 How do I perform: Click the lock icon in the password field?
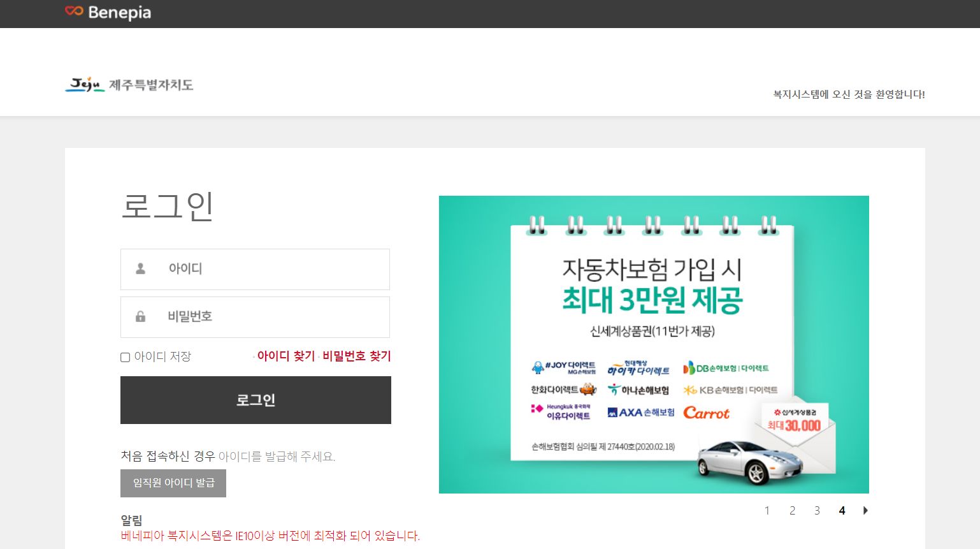141,317
